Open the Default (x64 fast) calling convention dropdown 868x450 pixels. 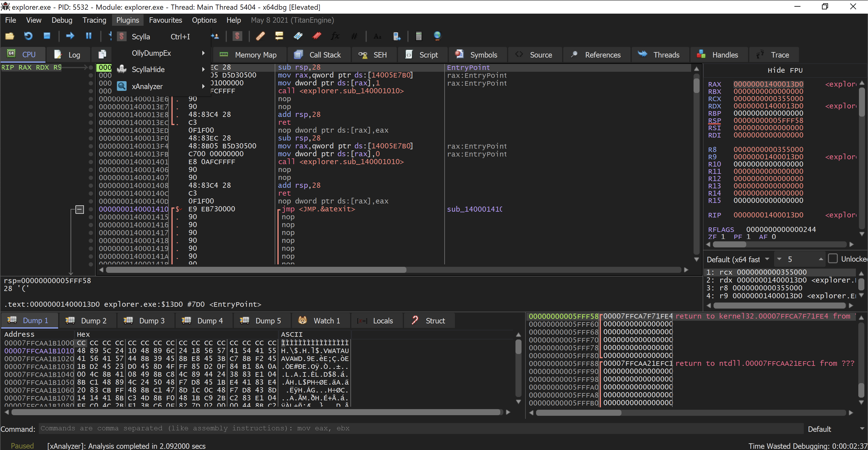click(x=738, y=259)
